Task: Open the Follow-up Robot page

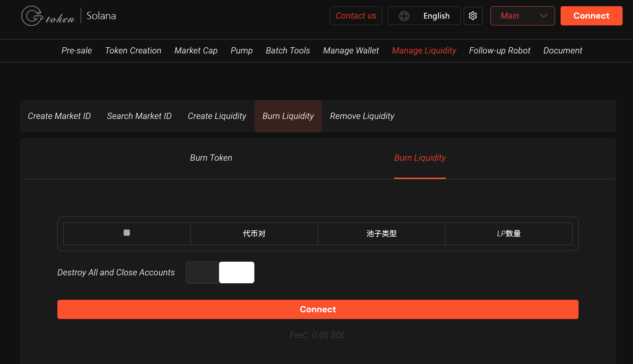Action: (500, 51)
